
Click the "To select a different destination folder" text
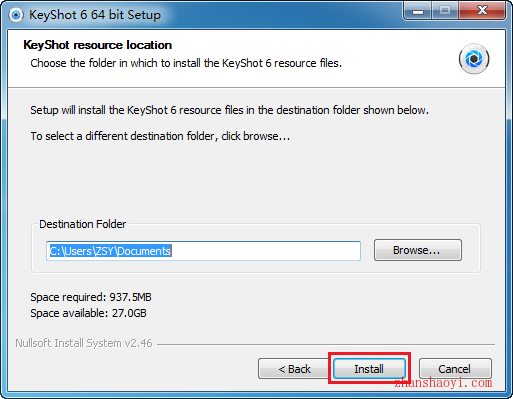coord(160,136)
